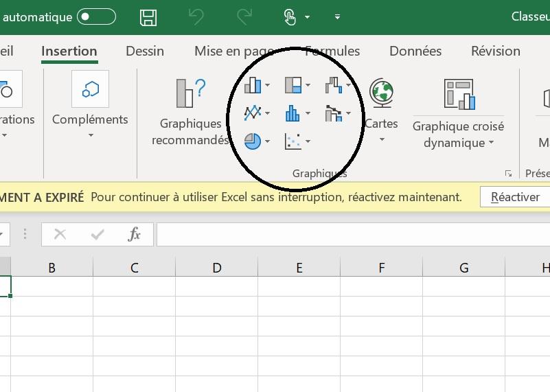Insert a statistic histogram chart

coord(293,113)
